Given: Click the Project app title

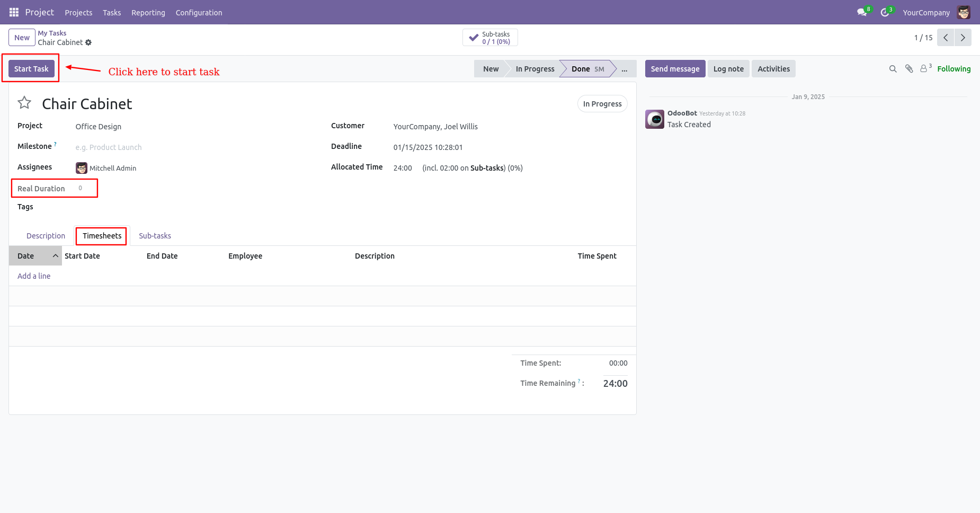Looking at the screenshot, I should (x=40, y=12).
